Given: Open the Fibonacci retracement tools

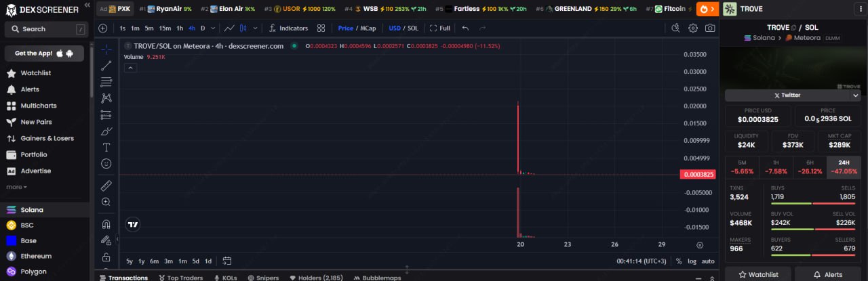Looking at the screenshot, I should [x=106, y=82].
